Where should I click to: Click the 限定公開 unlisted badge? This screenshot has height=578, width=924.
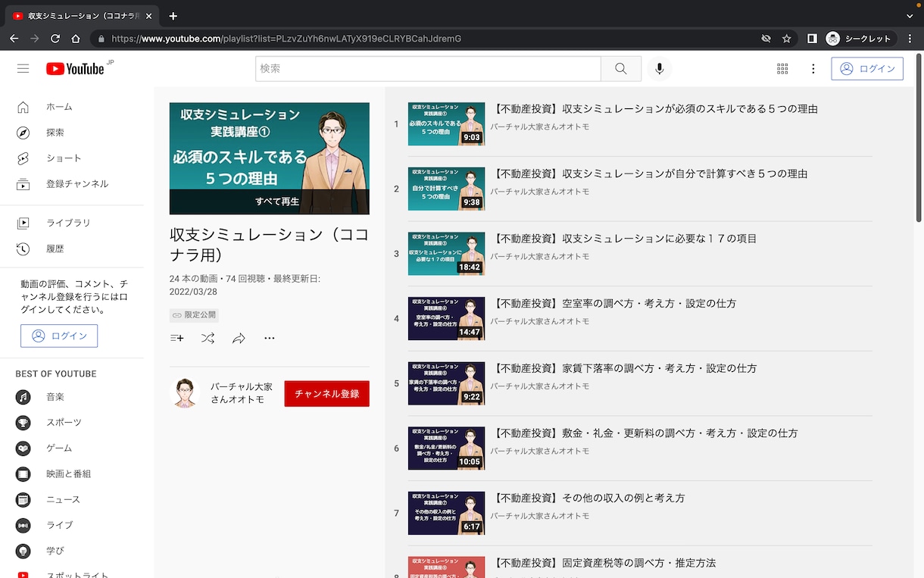194,315
